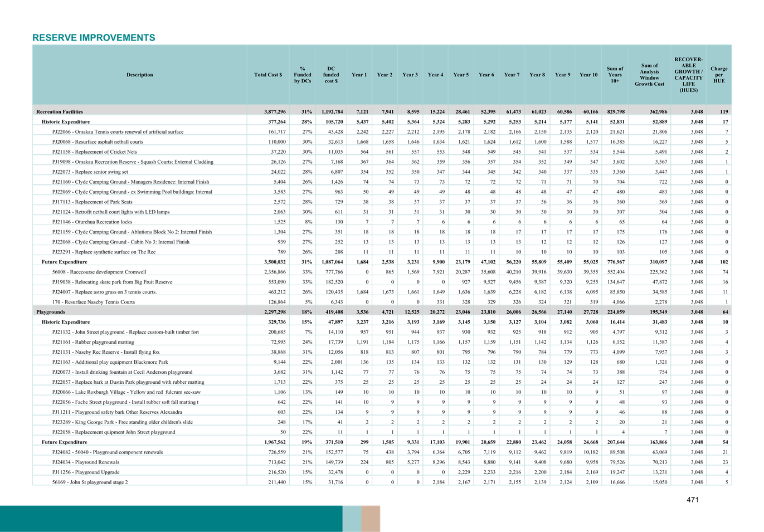Click the Total Cost $ column header
Screen dimensions: 764x532
coord(268,75)
